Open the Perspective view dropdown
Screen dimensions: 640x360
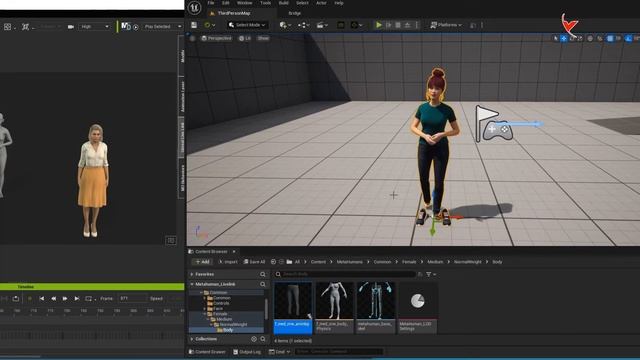click(216, 38)
